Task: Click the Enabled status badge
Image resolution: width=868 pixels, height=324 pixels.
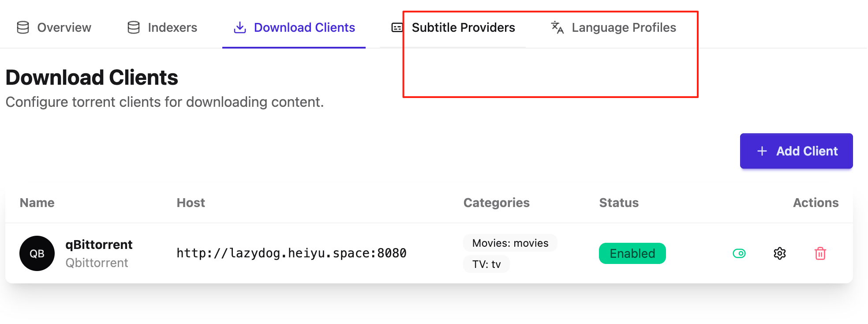Action: [x=632, y=253]
